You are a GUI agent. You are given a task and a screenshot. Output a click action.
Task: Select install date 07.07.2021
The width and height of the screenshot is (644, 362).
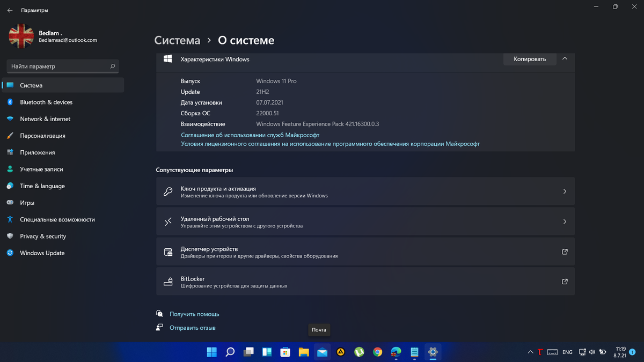pyautogui.click(x=269, y=102)
